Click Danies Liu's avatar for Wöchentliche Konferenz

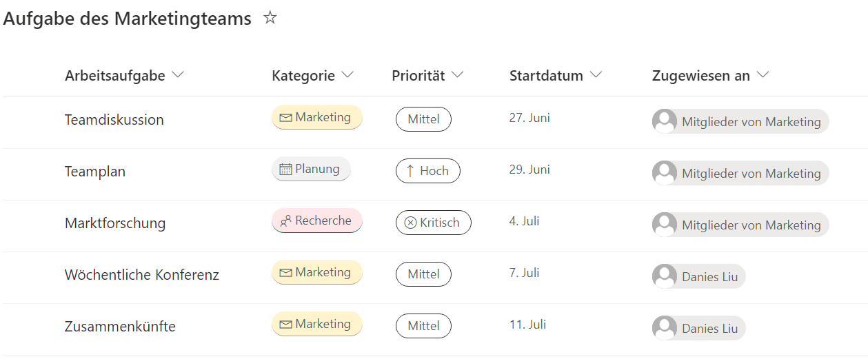pos(665,276)
